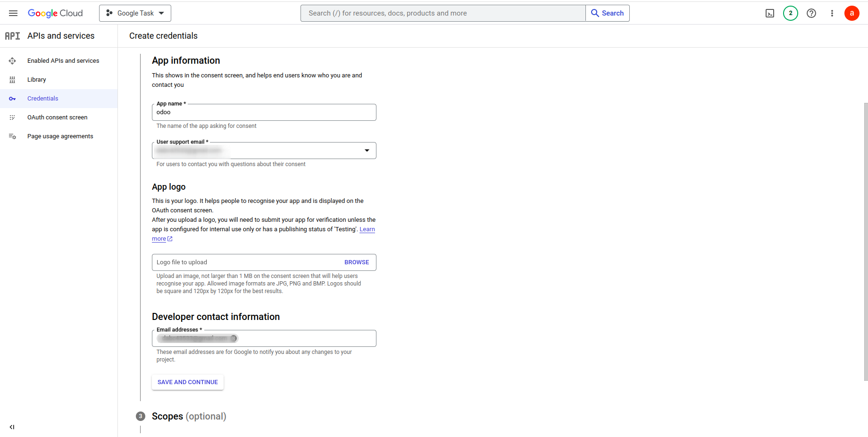
Task: Expand the User support email dropdown
Action: tap(367, 151)
